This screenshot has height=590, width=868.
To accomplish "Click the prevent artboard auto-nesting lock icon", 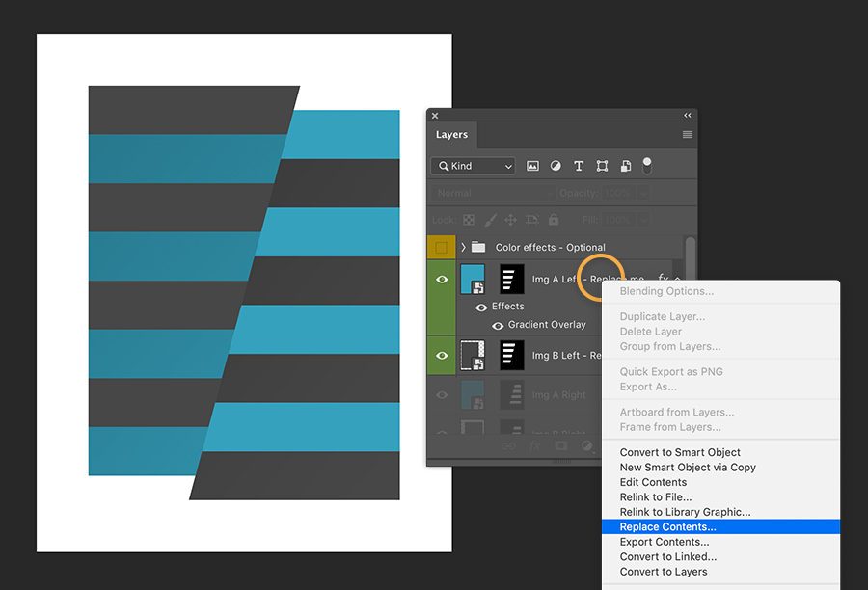I will (532, 220).
